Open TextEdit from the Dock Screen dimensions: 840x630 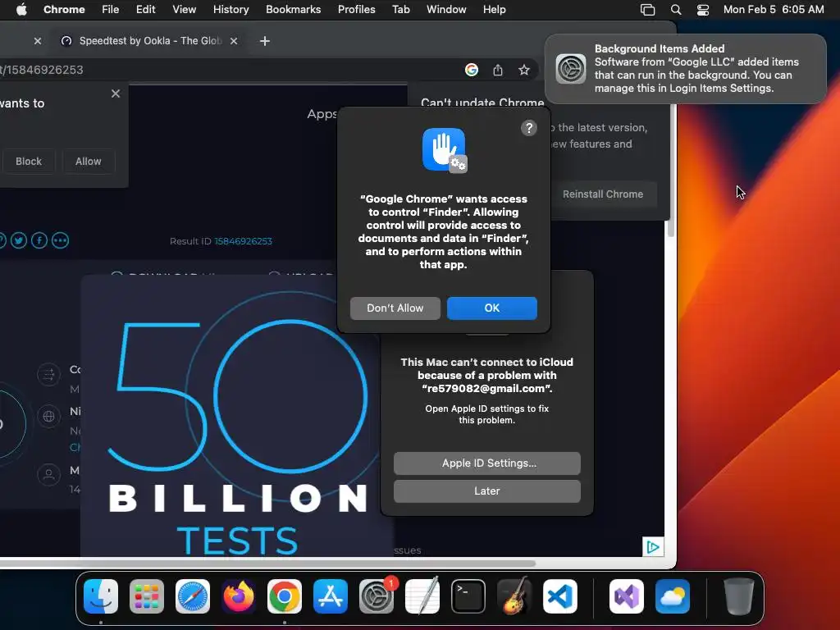click(422, 596)
